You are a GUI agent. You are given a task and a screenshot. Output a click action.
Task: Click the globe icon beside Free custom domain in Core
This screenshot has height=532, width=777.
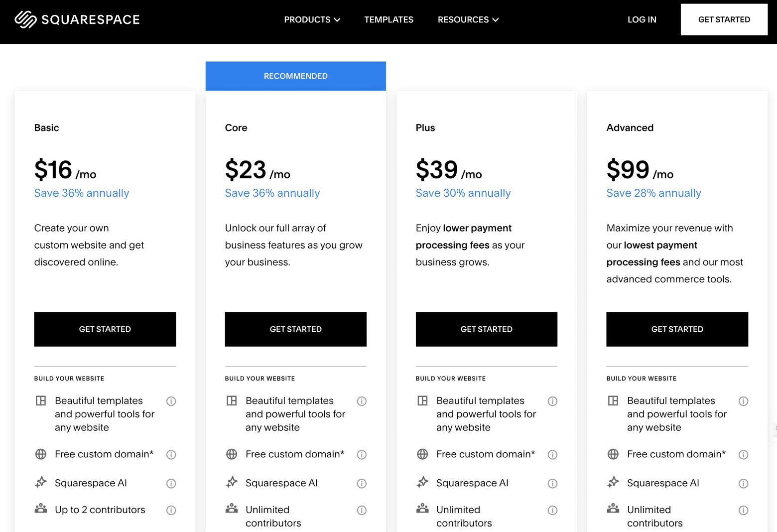pyautogui.click(x=232, y=454)
